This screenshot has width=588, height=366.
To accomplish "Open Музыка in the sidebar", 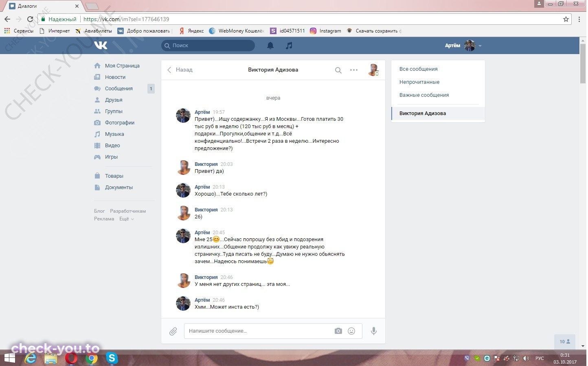I will [x=114, y=134].
